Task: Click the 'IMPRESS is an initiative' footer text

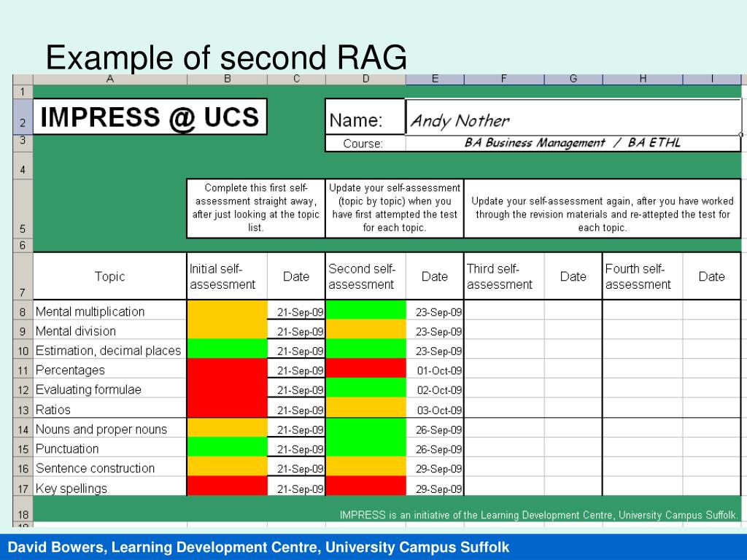Action: pos(539,515)
